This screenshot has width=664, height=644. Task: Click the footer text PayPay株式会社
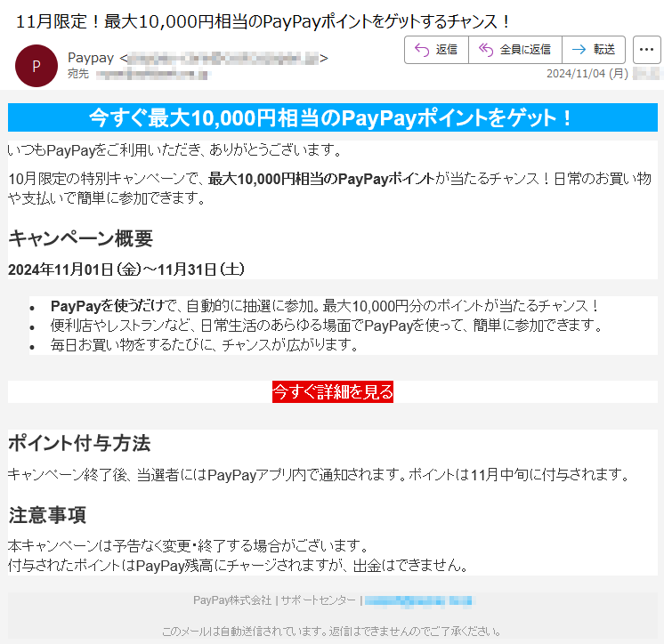[x=232, y=600]
